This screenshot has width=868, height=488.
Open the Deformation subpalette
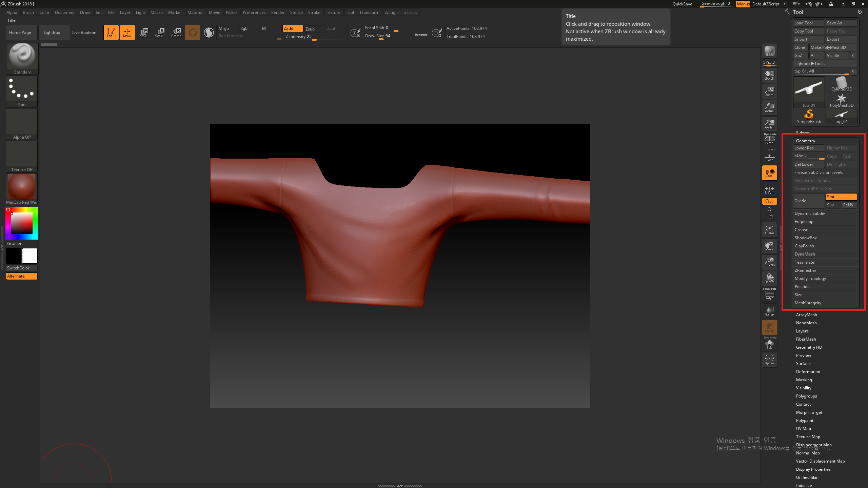[808, 372]
